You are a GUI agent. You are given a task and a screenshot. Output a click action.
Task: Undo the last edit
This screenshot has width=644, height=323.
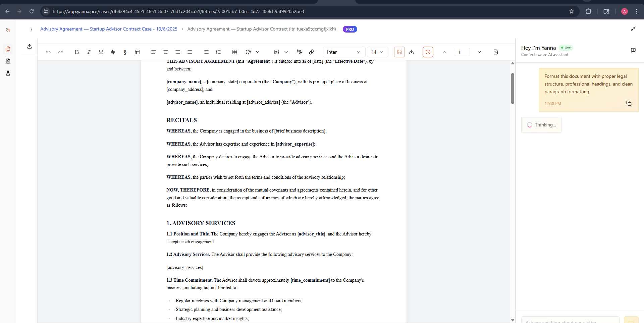pyautogui.click(x=48, y=52)
